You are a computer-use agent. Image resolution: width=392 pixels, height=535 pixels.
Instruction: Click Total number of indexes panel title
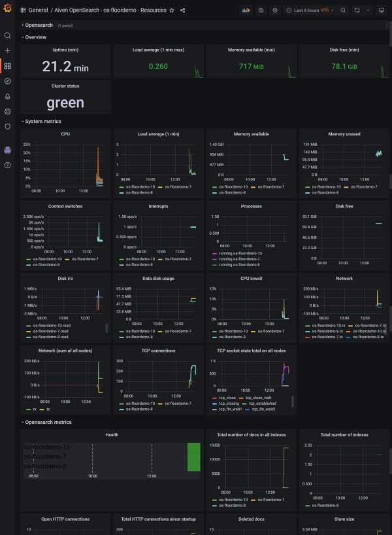click(x=344, y=435)
